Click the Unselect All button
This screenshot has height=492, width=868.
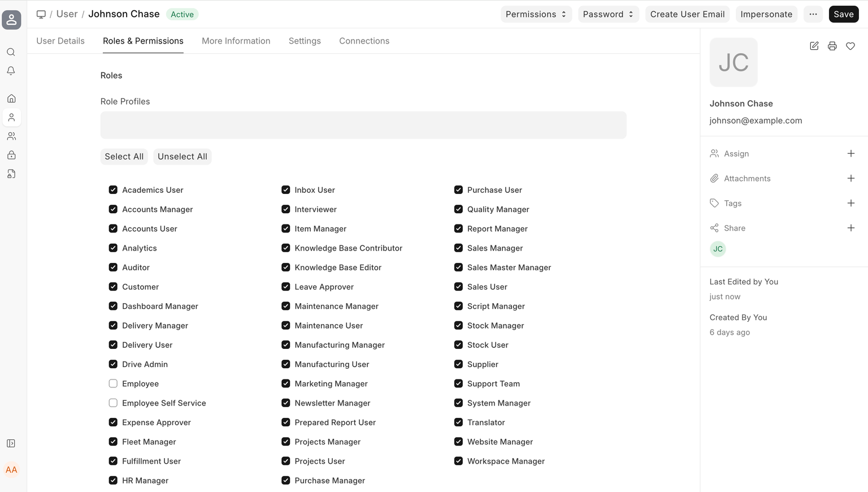point(182,157)
